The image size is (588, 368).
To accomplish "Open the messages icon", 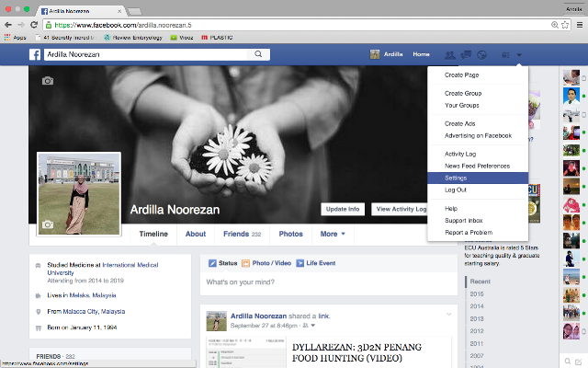I will pyautogui.click(x=466, y=55).
